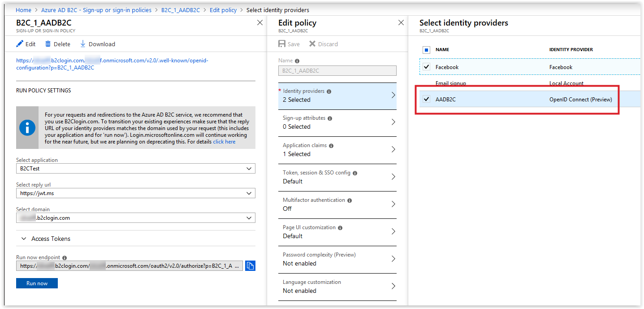Follow the click here link about deprecation
644x309 pixels.
point(224,141)
